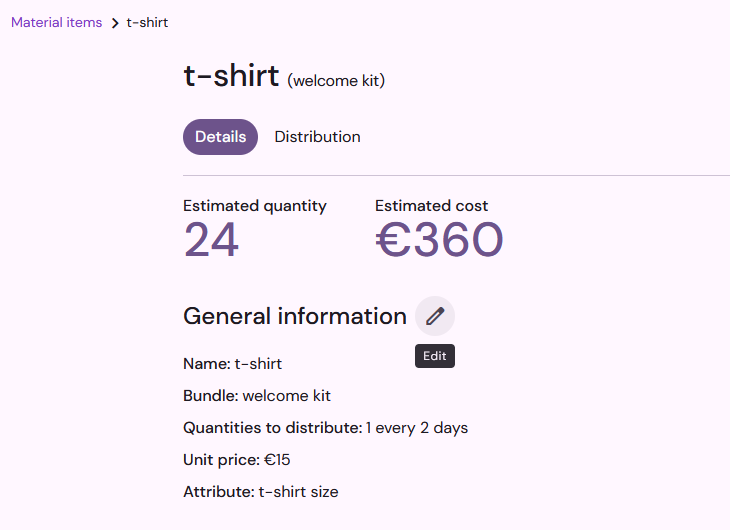The width and height of the screenshot is (730, 530).
Task: Open the Distribution tab
Action: tap(318, 137)
